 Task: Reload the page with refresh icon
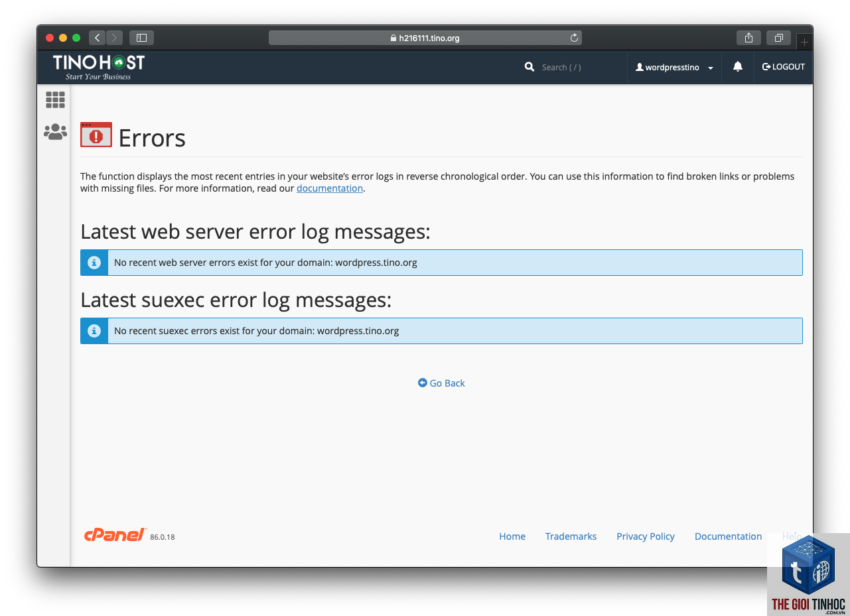click(x=574, y=38)
